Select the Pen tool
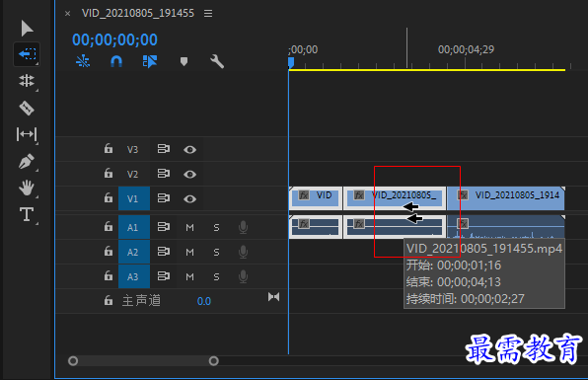Screen dimensions: 588x380 [x=27, y=161]
